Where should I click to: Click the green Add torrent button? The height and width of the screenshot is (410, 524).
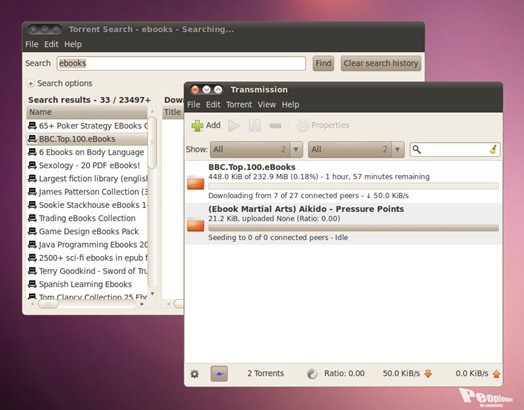click(x=206, y=126)
